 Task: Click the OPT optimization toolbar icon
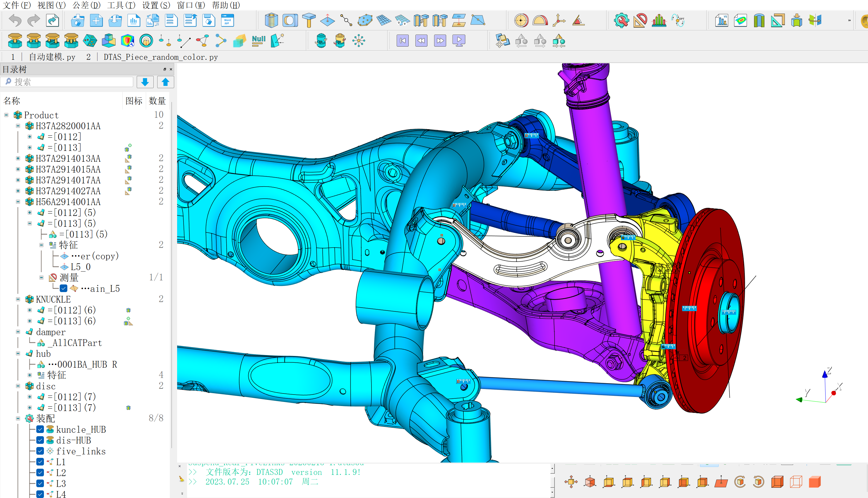click(678, 21)
